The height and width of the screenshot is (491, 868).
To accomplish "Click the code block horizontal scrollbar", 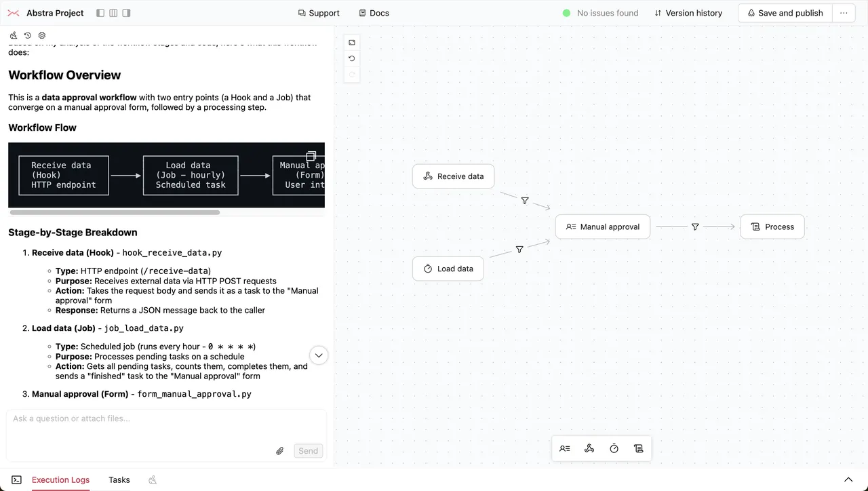I will [x=114, y=212].
